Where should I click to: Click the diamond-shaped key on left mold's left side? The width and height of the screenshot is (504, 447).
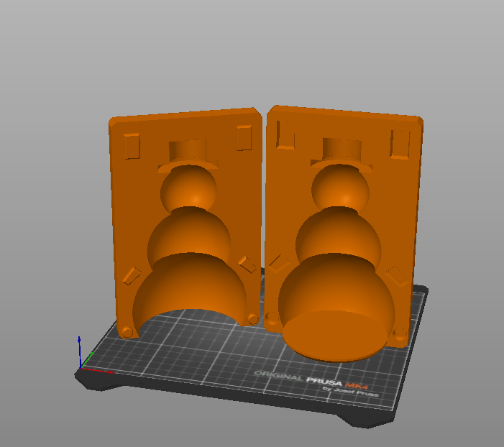tap(131, 275)
